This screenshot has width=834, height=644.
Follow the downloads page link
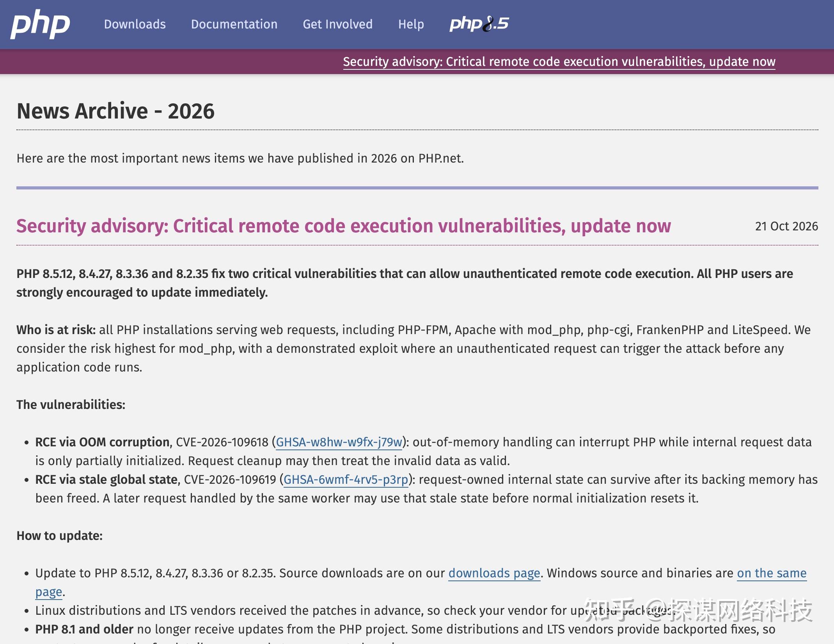tap(494, 573)
